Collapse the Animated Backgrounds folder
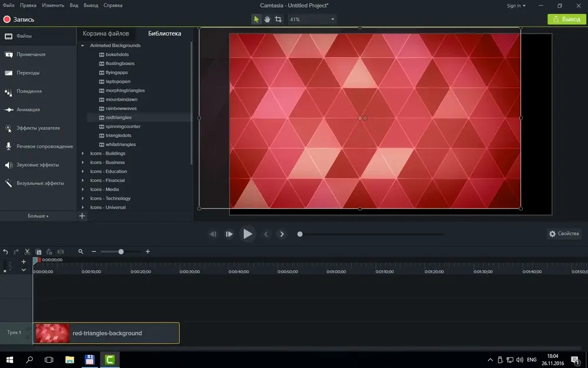Viewport: 588px width, 368px height. (82, 45)
